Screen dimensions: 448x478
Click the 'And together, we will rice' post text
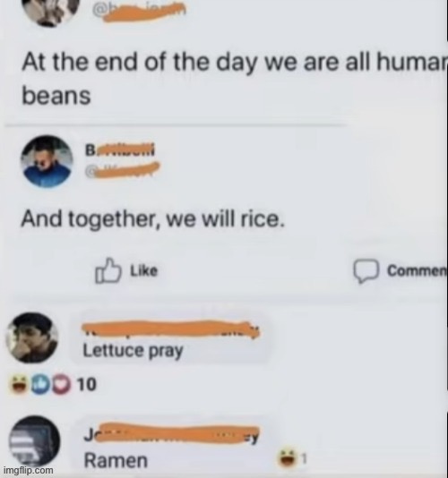[152, 219]
